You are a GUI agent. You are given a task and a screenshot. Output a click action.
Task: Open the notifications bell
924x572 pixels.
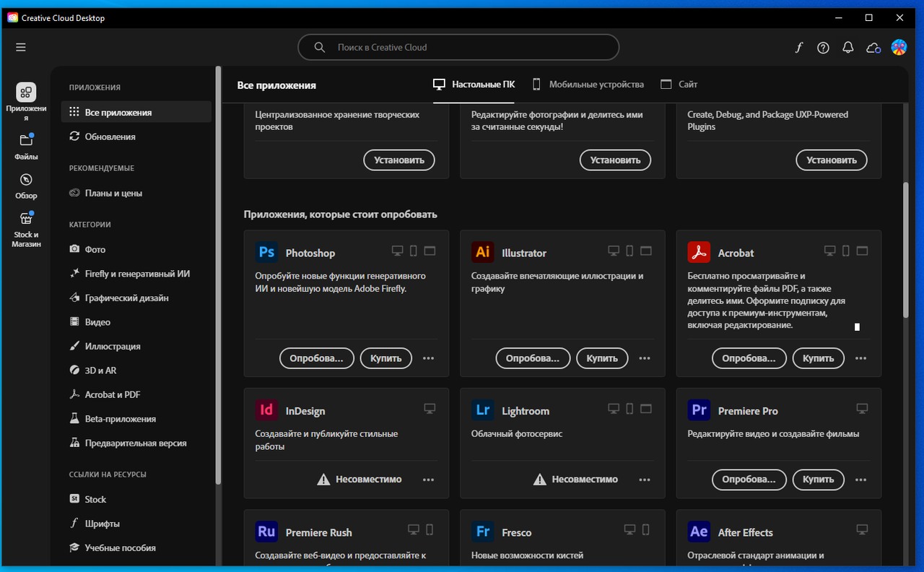click(848, 48)
